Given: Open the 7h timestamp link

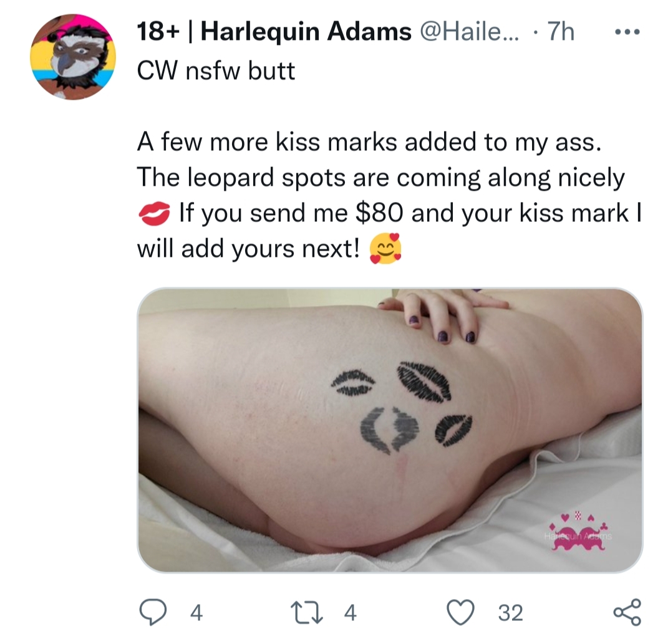Looking at the screenshot, I should click(561, 32).
